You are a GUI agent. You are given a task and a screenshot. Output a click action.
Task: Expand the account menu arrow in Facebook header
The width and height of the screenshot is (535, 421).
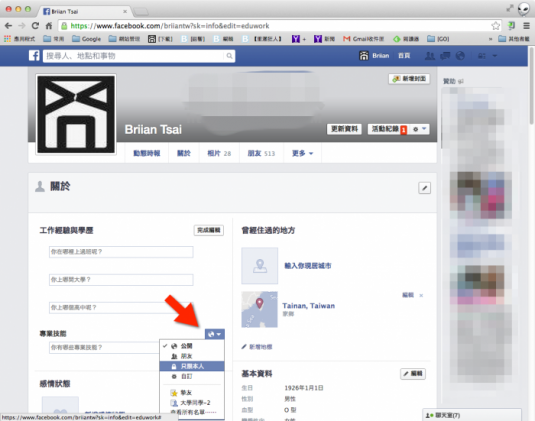point(495,56)
